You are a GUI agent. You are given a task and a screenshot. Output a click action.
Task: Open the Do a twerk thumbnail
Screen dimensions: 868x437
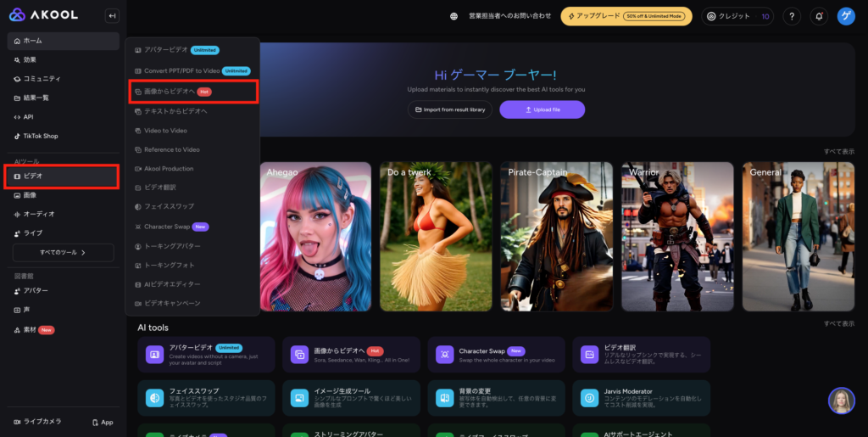click(x=436, y=237)
